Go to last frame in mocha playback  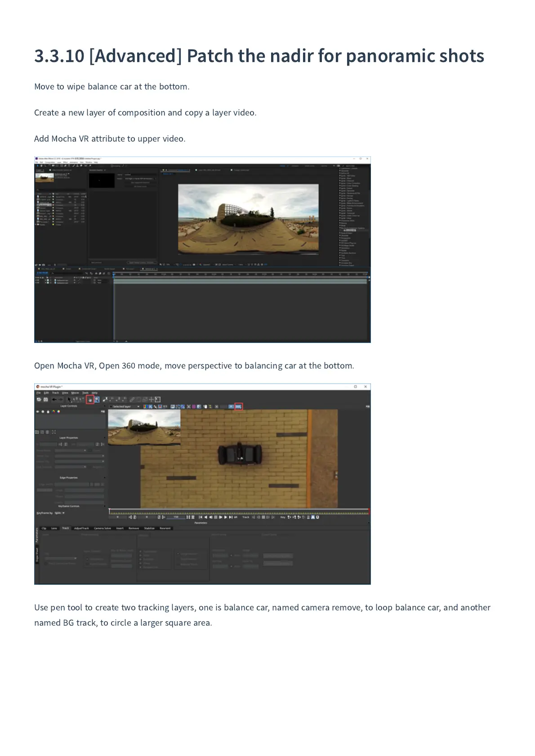coord(231,517)
